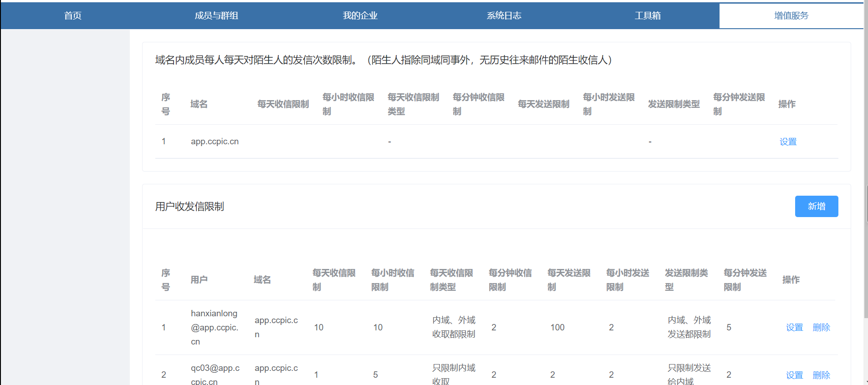Viewport: 868px width, 385px height.
Task: Open the 首页 tab
Action: point(72,15)
